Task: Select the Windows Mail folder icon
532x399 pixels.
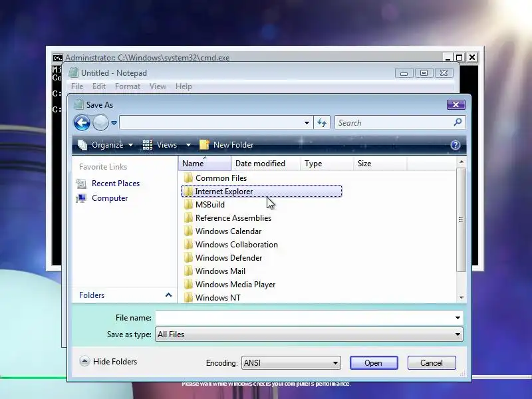Action: pos(188,271)
